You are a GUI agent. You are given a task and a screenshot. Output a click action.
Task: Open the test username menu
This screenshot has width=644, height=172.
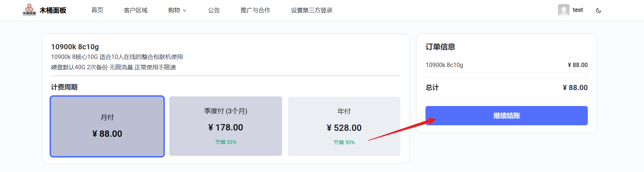coord(577,10)
